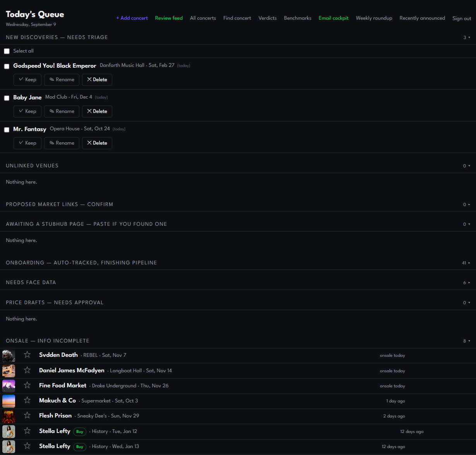This screenshot has width=476, height=455.
Task: Click 'onsale today' on Svdden Death row
Action: (392, 355)
